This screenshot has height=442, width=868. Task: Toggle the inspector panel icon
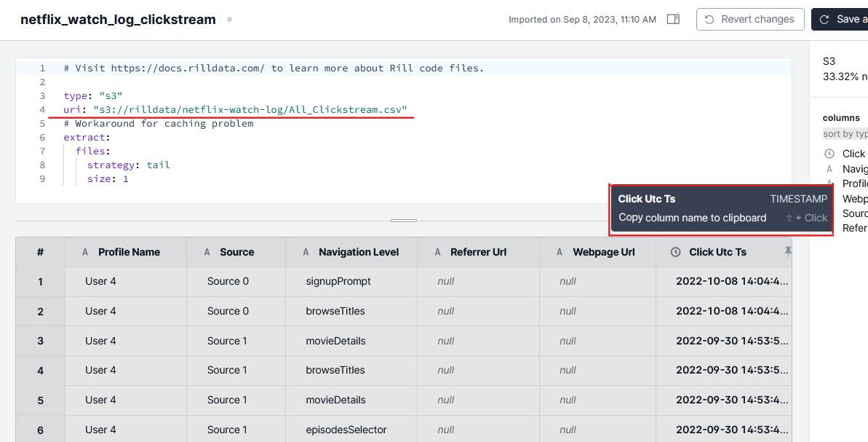tap(673, 20)
